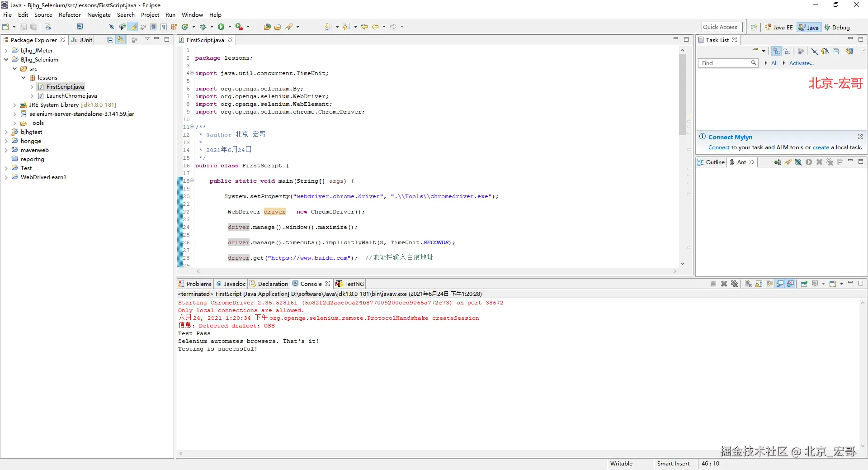
Task: Click Synchronize Changed icon in Task List
Action: tap(849, 52)
